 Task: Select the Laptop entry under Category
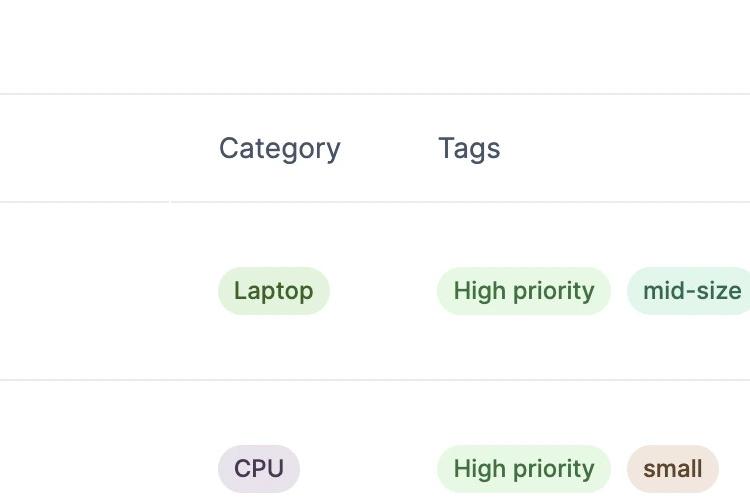click(274, 291)
